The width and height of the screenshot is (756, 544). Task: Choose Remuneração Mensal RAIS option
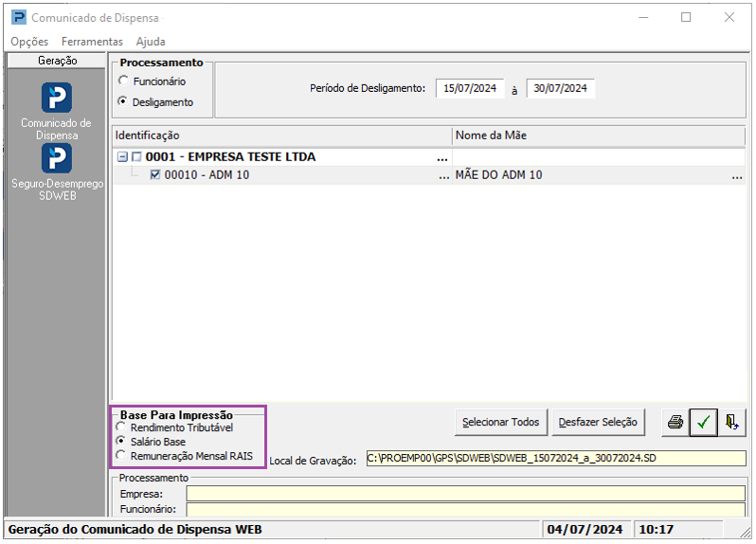(121, 455)
